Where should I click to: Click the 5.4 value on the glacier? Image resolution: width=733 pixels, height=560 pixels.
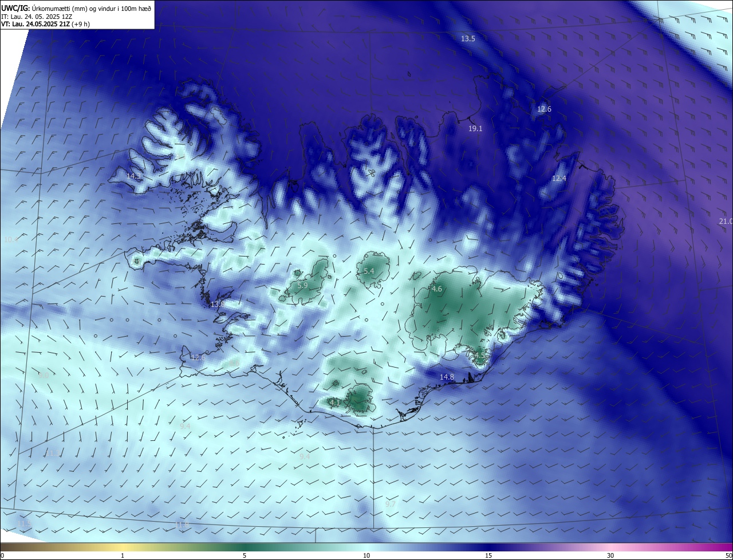(x=369, y=271)
